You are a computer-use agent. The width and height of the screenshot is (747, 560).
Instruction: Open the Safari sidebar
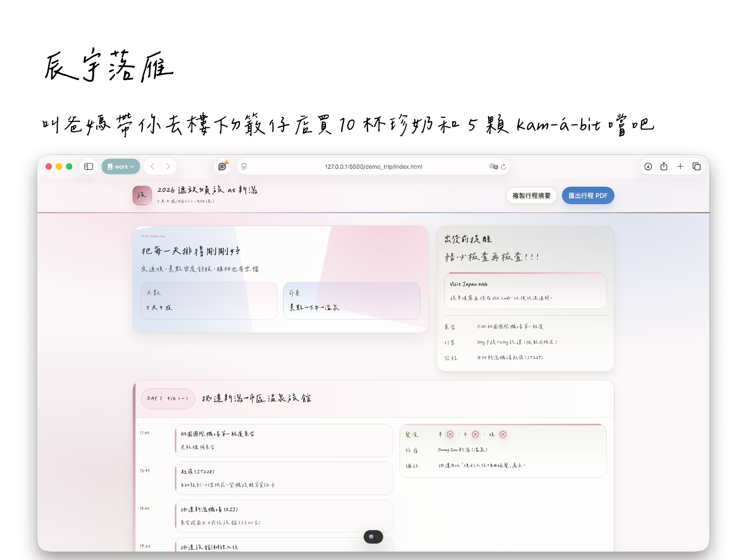88,167
